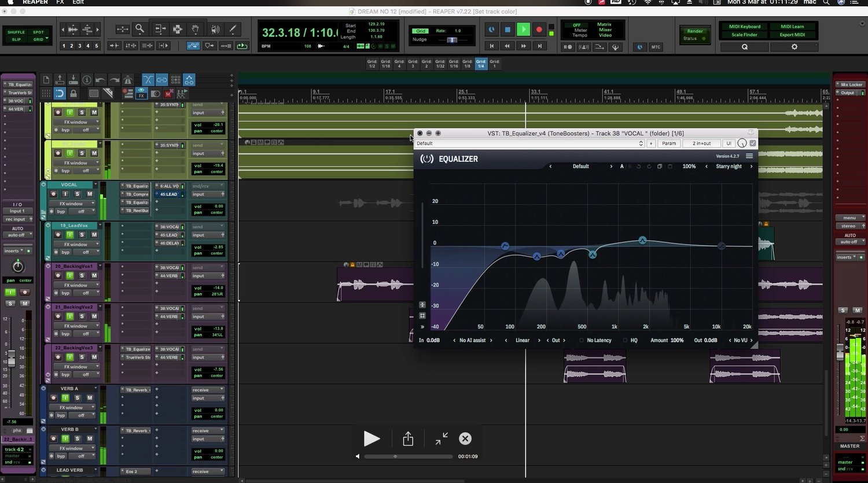Open the menu dropdown in master panel

pos(850,218)
